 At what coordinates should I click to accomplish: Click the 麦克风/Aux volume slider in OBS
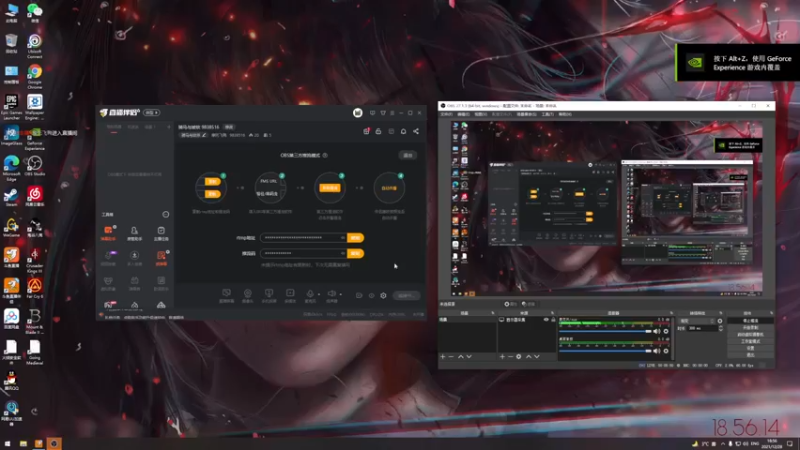tap(606, 332)
